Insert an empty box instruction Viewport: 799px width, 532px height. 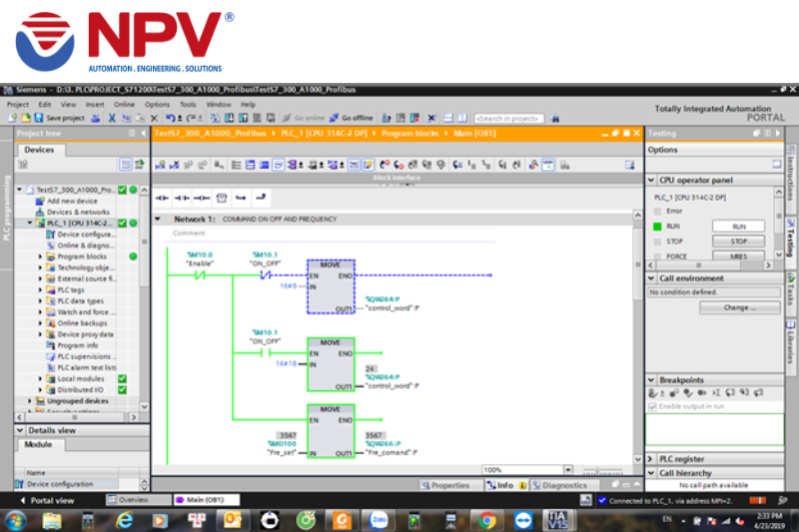click(x=221, y=197)
